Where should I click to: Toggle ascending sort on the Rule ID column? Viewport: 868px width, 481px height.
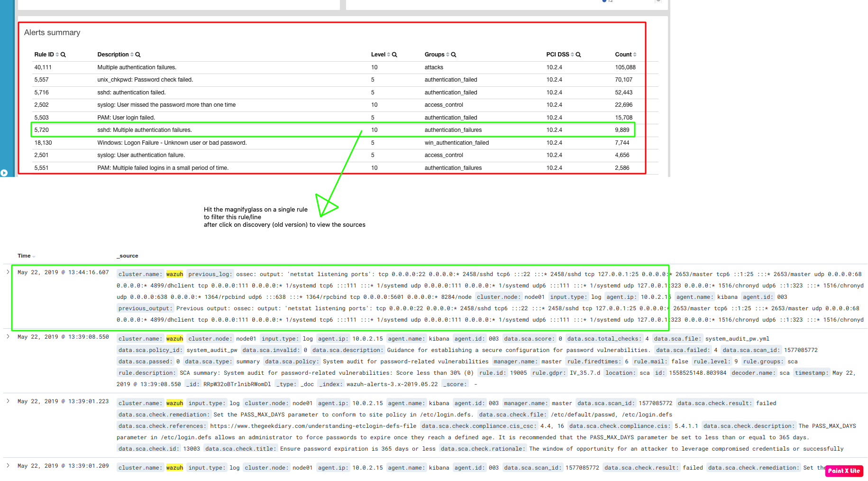point(57,54)
